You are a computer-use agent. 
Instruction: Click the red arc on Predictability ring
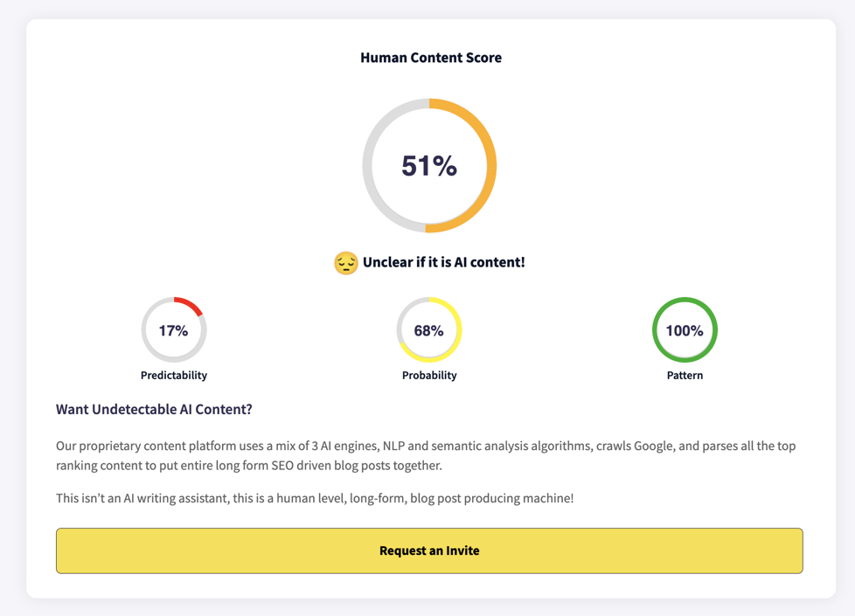[x=190, y=303]
